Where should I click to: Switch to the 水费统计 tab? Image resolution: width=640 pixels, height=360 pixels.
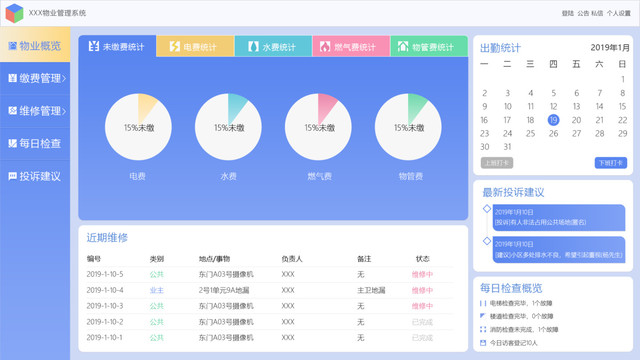[273, 46]
